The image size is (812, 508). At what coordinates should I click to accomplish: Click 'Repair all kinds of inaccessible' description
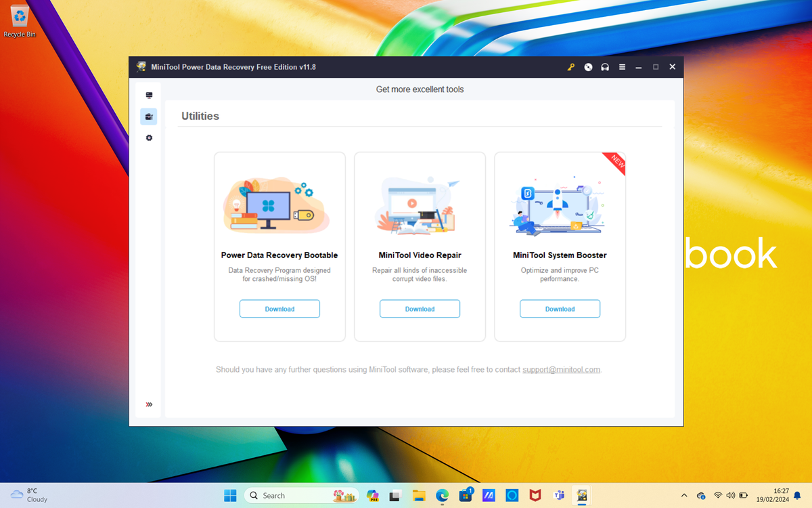(x=420, y=274)
